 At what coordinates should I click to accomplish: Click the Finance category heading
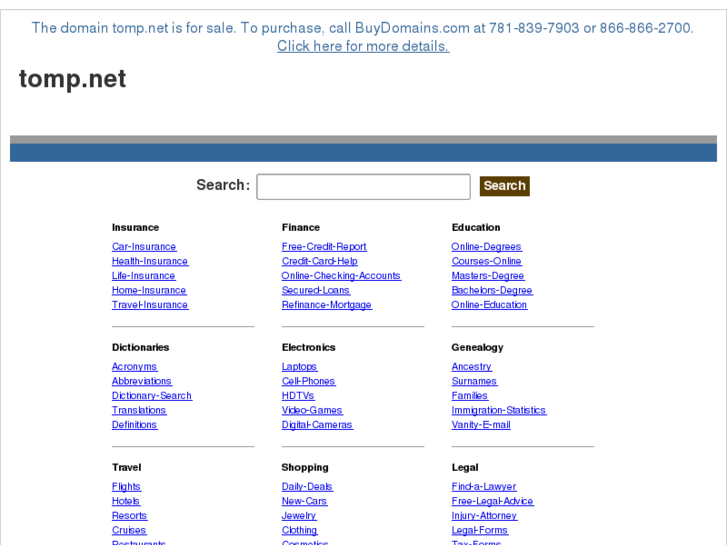(301, 227)
